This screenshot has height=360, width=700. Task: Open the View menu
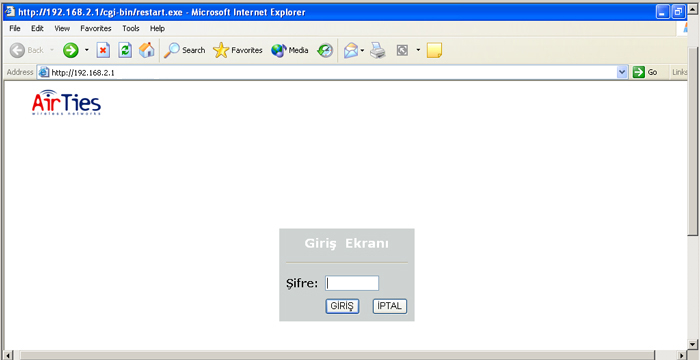(x=62, y=29)
